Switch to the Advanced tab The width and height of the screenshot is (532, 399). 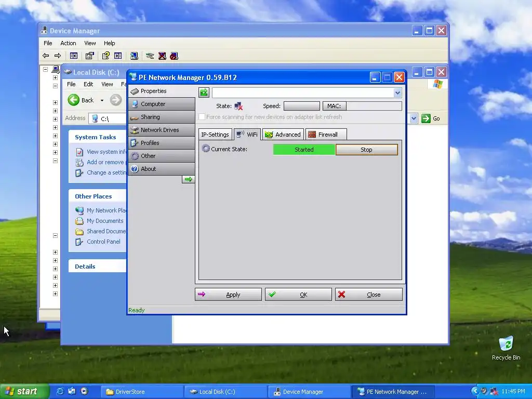(283, 135)
